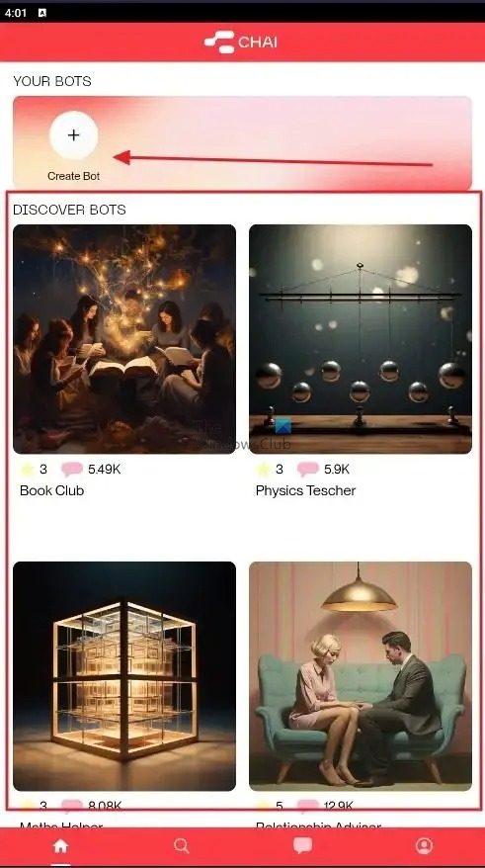The height and width of the screenshot is (868, 485).
Task: Open the search magnifier tab
Action: [x=182, y=845]
